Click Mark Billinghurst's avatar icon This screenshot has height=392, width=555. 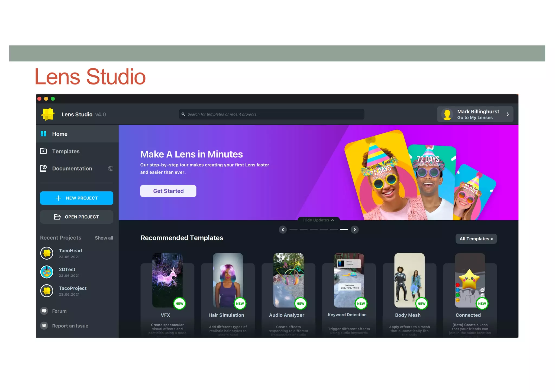(x=447, y=114)
